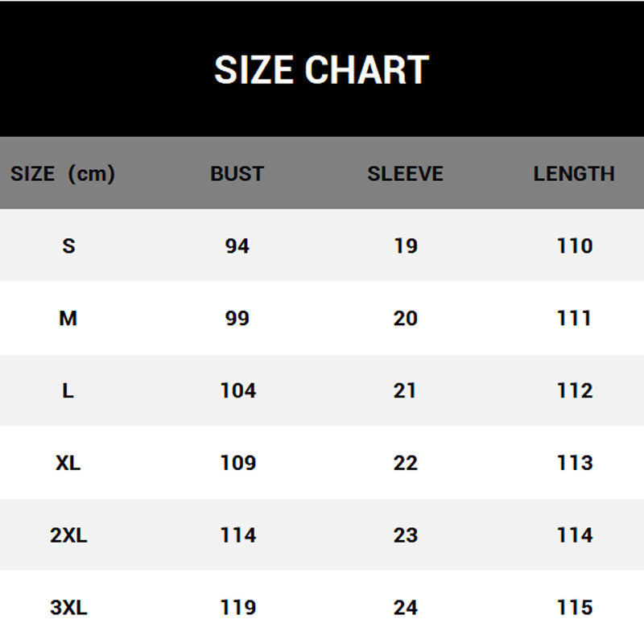Click bust value 99 for size M

click(x=237, y=318)
